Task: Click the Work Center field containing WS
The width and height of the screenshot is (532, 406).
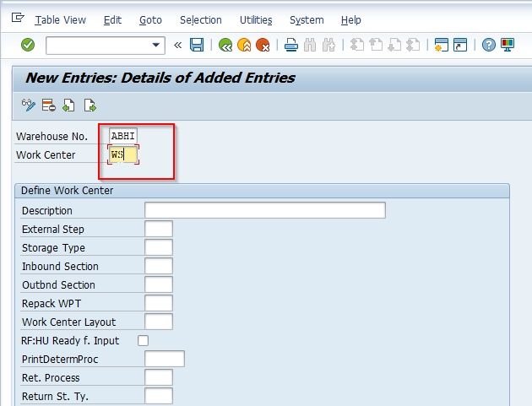Action: pyautogui.click(x=123, y=154)
